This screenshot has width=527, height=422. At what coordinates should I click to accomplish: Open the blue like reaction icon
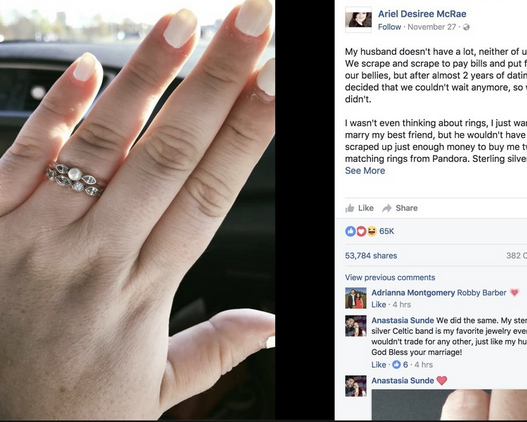click(x=350, y=231)
